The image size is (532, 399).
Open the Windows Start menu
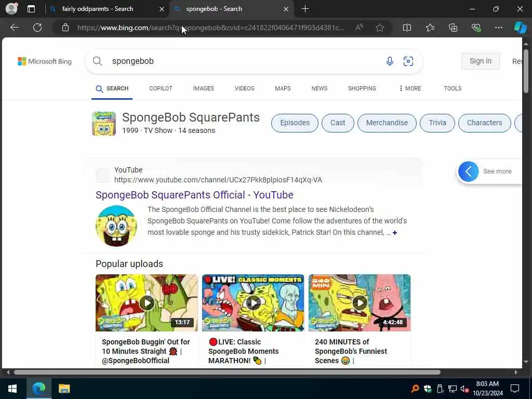point(12,389)
